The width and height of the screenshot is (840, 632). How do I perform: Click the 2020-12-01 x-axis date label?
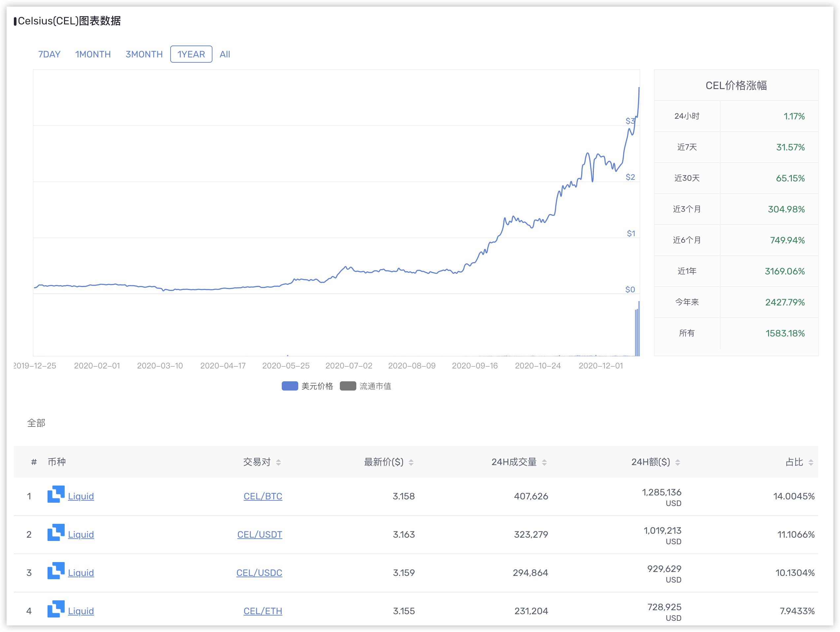point(601,366)
